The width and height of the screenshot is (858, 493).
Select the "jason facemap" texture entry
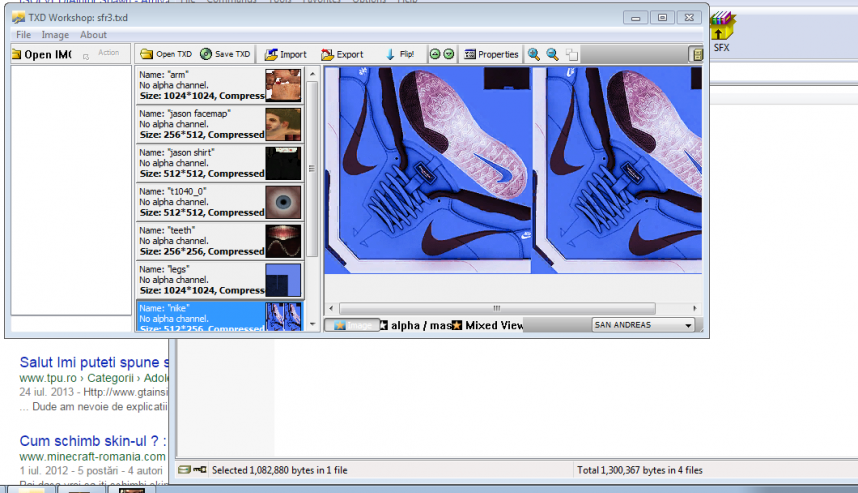point(219,124)
